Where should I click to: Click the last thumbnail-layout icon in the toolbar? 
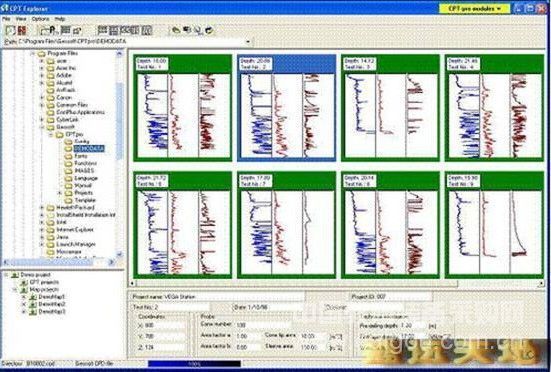[x=147, y=31]
